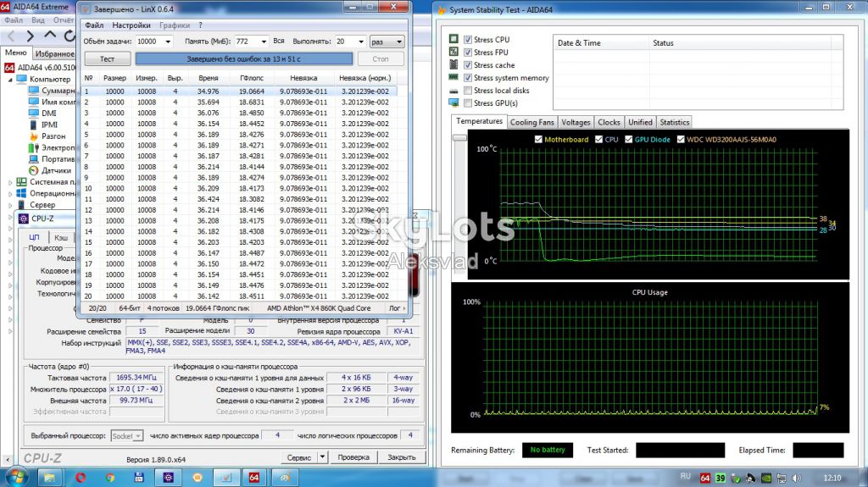The image size is (868, 487).
Task: Click the AIDA64 refresh icon
Action: coord(70,36)
